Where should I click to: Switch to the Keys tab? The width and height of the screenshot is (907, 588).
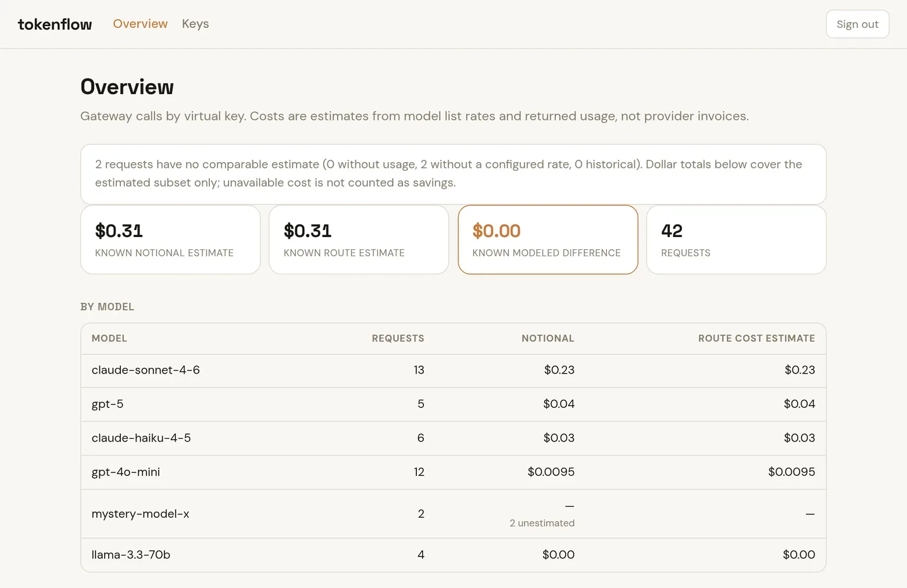[x=195, y=24]
